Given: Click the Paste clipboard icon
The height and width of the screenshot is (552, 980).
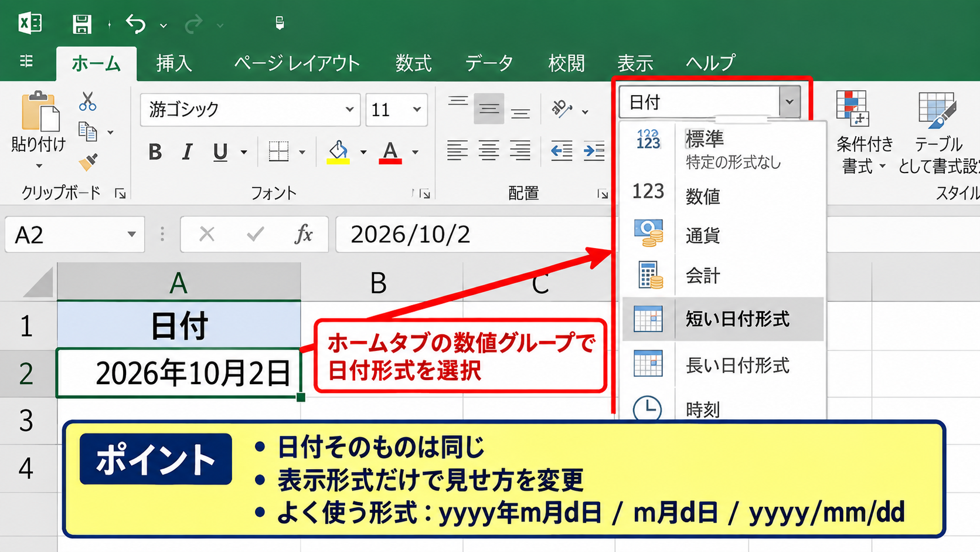Looking at the screenshot, I should coord(40,111).
